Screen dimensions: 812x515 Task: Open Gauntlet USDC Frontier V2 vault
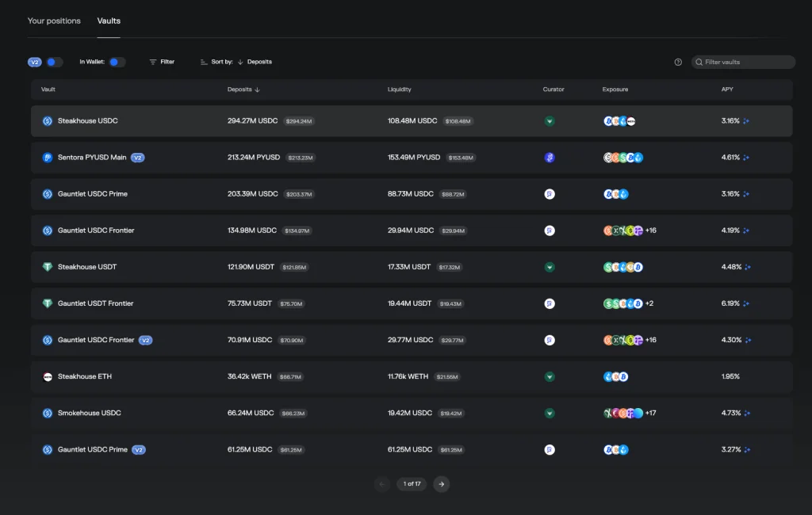coord(412,340)
